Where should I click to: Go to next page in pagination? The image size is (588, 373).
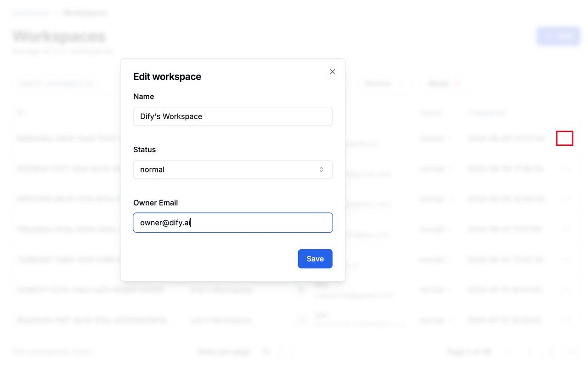(x=551, y=352)
